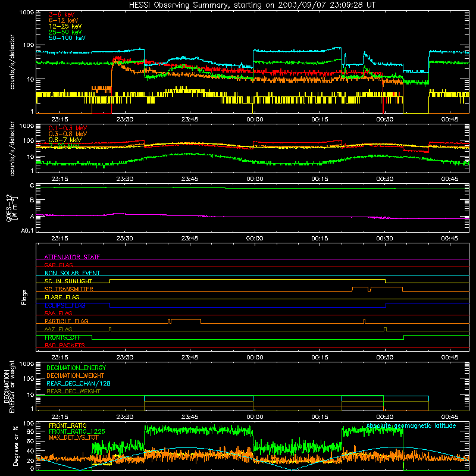This screenshot has width=476, height=476.
Task: Select the GAP_FLAG label
Action: pyautogui.click(x=58, y=265)
